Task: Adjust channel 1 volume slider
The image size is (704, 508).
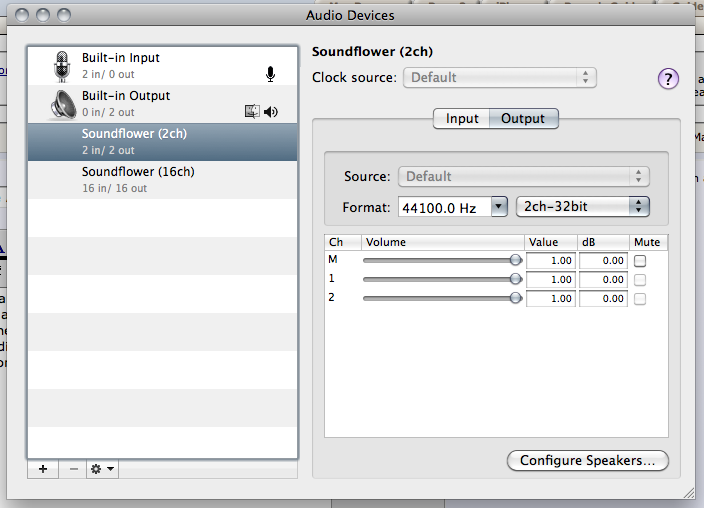Action: point(442,279)
